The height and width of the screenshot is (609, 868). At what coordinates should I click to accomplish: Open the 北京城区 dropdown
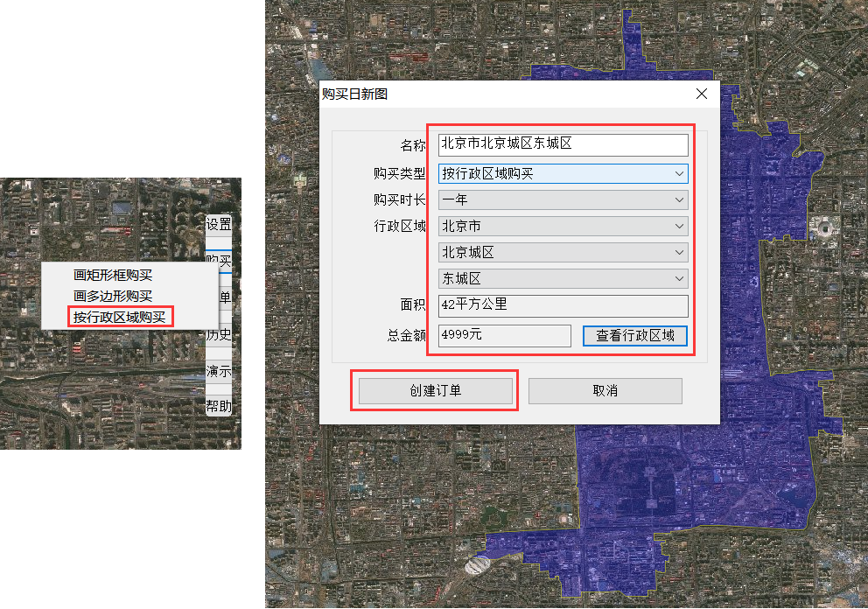pyautogui.click(x=563, y=253)
